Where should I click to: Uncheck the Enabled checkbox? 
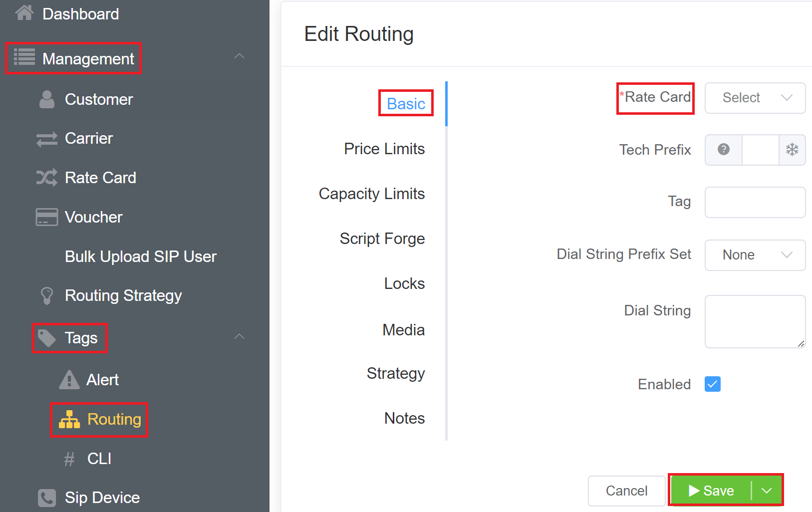(x=712, y=384)
